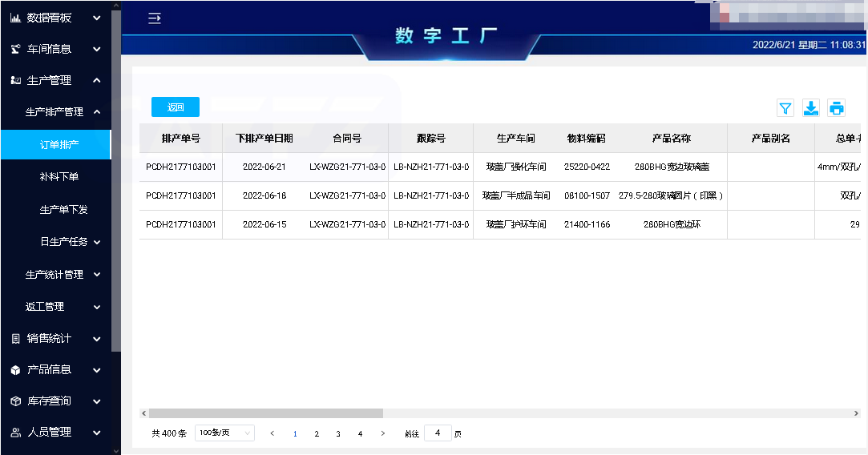Click the 销售统计 document icon
Image resolution: width=868 pixels, height=455 pixels.
[x=15, y=339]
